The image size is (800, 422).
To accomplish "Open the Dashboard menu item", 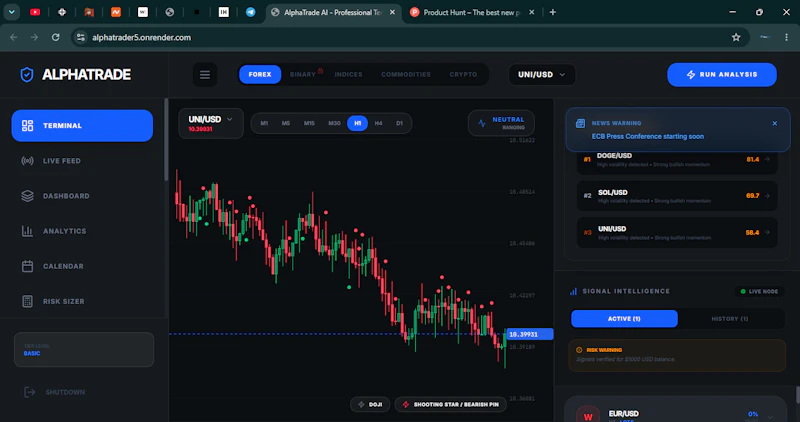I will 82,196.
